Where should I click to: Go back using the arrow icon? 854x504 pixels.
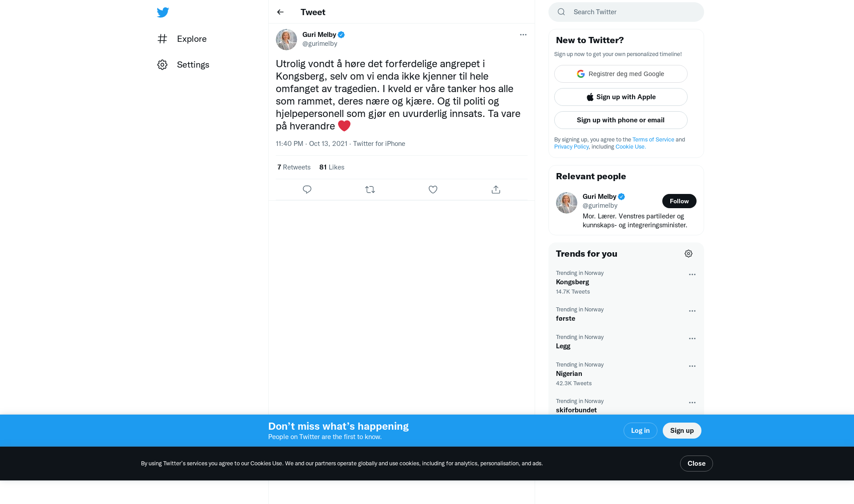click(280, 12)
